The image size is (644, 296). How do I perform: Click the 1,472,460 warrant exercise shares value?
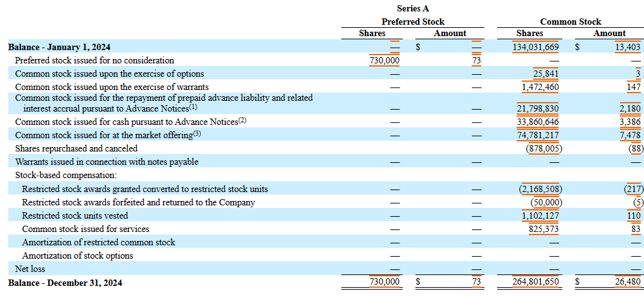pos(540,86)
